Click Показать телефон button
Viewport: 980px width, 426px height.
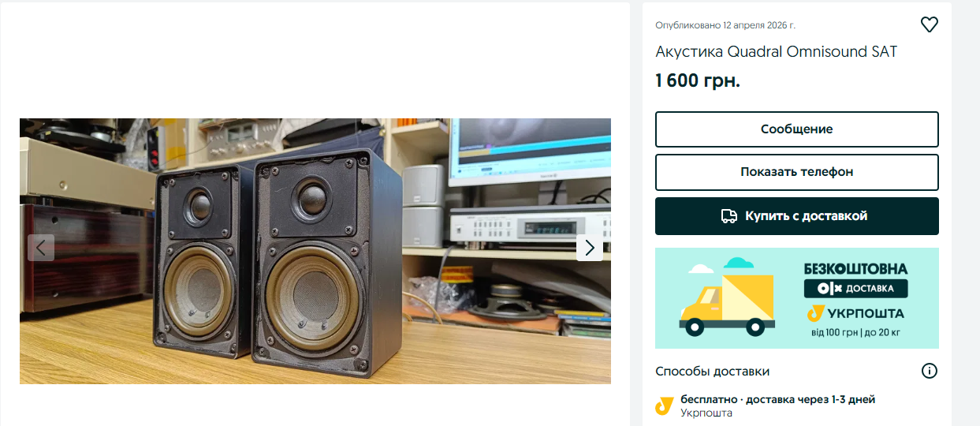pyautogui.click(x=797, y=172)
